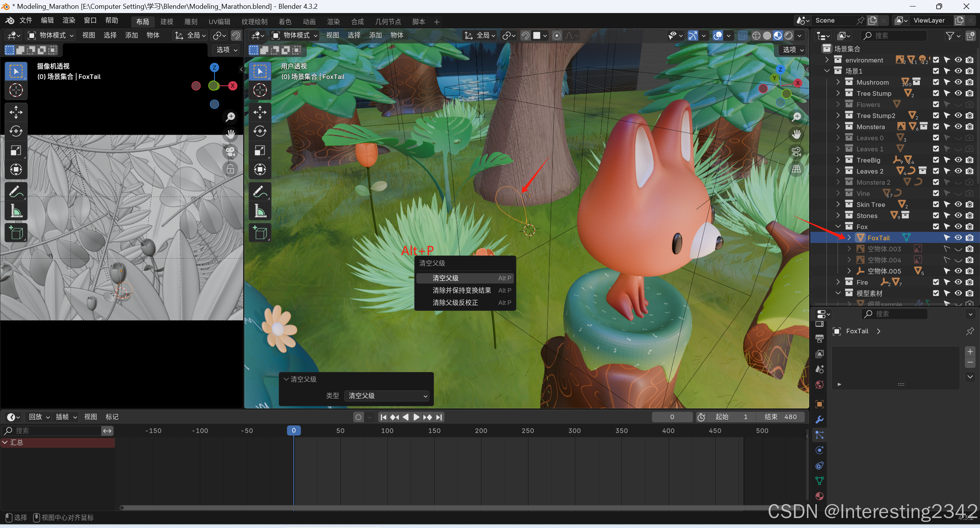
Task: Expand the TreeBig collection
Action: click(x=838, y=160)
